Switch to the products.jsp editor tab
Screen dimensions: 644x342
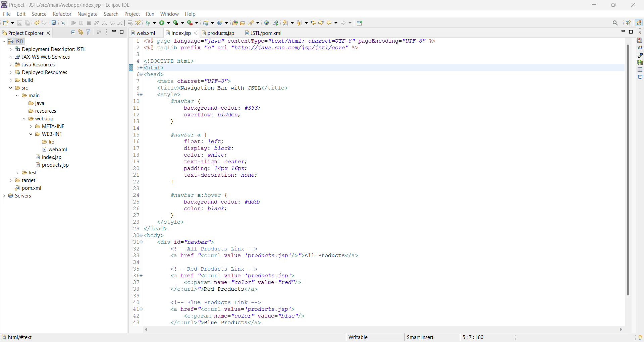coord(220,33)
